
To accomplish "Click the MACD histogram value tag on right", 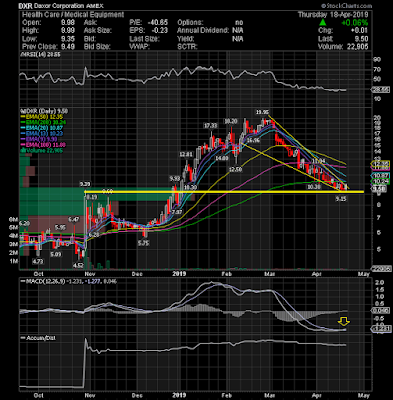I will pos(380,311).
